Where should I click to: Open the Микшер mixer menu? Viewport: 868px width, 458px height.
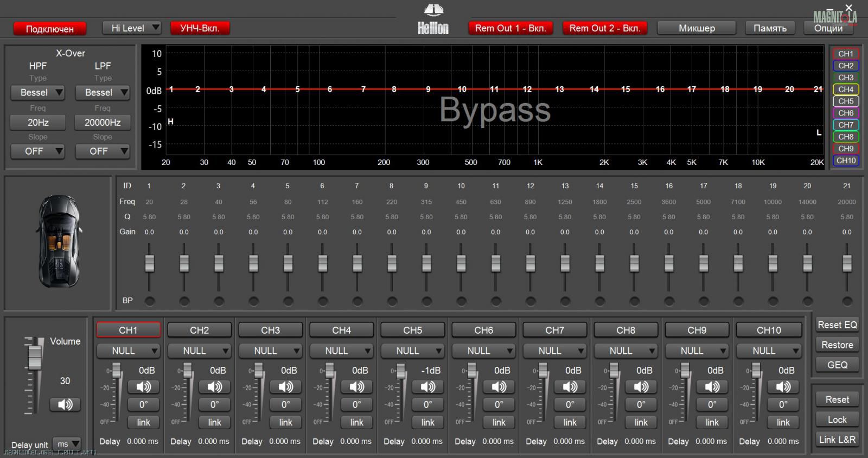[697, 28]
